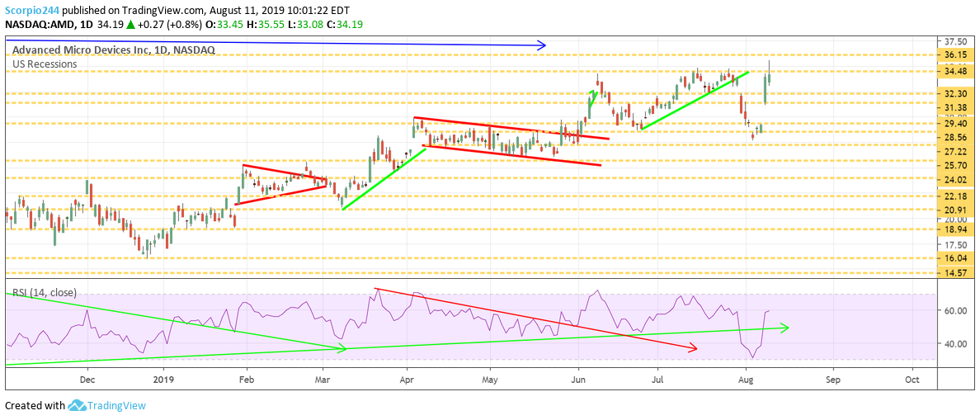Image resolution: width=980 pixels, height=420 pixels.
Task: Click the TradingView cloud logo icon
Action: (76, 406)
